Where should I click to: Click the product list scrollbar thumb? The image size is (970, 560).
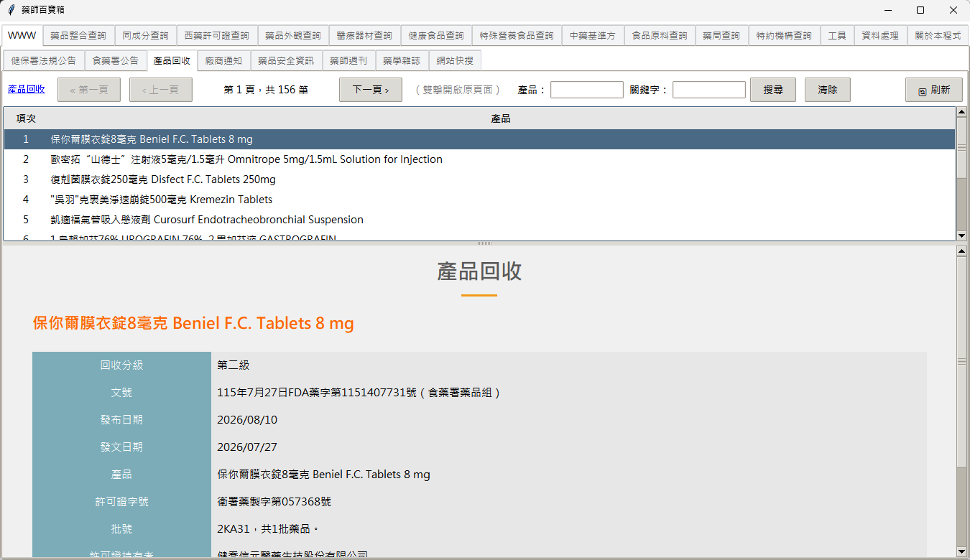pyautogui.click(x=961, y=146)
